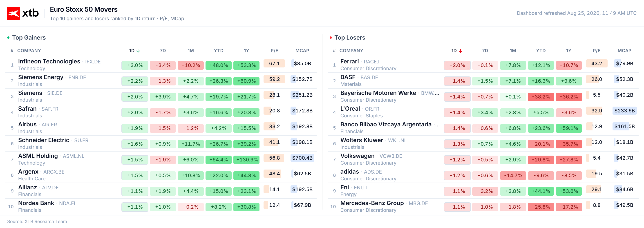Select the Mercedes-Benz Group row
The image size is (644, 228).
click(x=483, y=206)
